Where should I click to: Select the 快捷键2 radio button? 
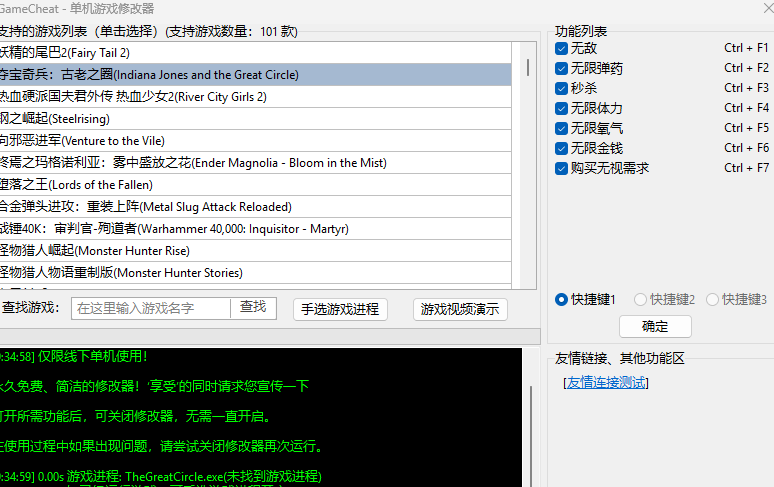coord(640,300)
